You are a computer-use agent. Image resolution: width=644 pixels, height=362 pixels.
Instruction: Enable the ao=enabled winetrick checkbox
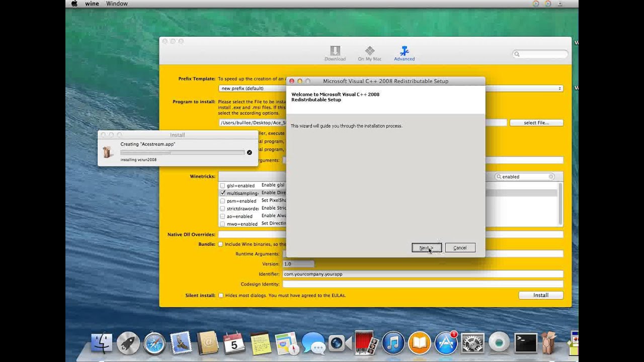[222, 216]
